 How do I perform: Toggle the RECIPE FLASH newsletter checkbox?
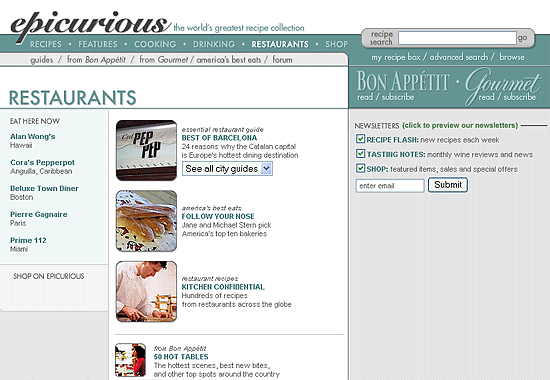360,139
